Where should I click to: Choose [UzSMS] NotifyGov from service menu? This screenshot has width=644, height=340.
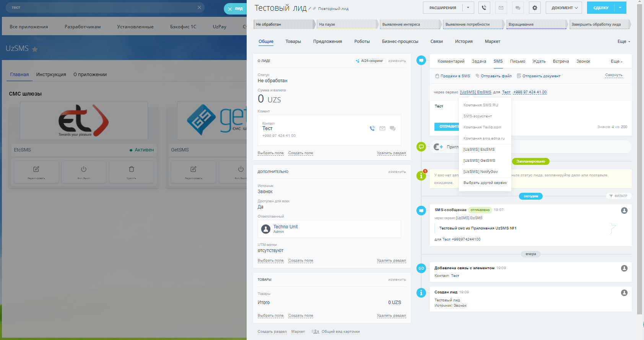(485, 172)
